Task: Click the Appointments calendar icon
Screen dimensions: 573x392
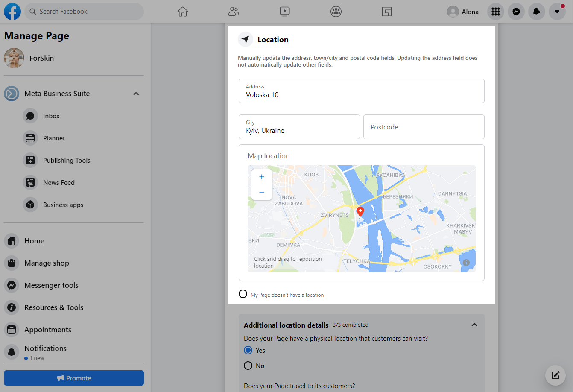Action: [x=12, y=330]
